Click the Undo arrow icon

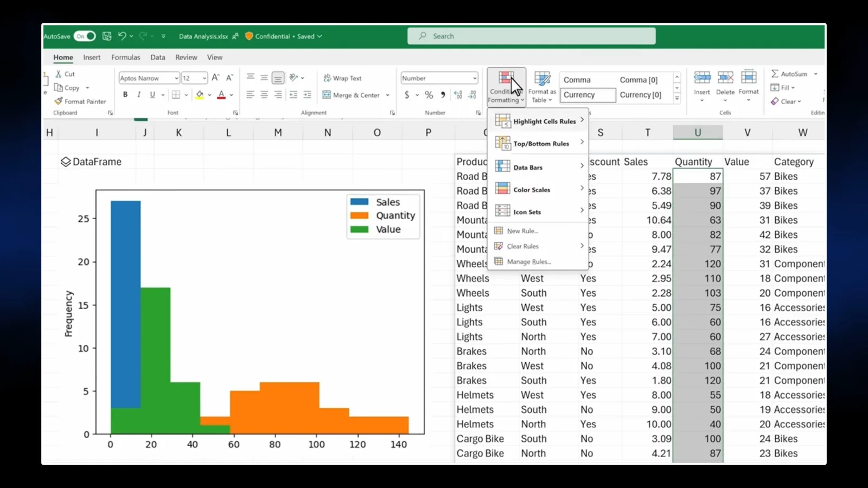click(x=122, y=36)
